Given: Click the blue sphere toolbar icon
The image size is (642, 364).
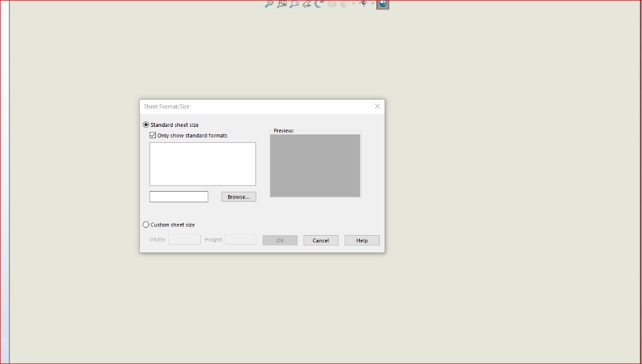Looking at the screenshot, I should click(x=383, y=4).
